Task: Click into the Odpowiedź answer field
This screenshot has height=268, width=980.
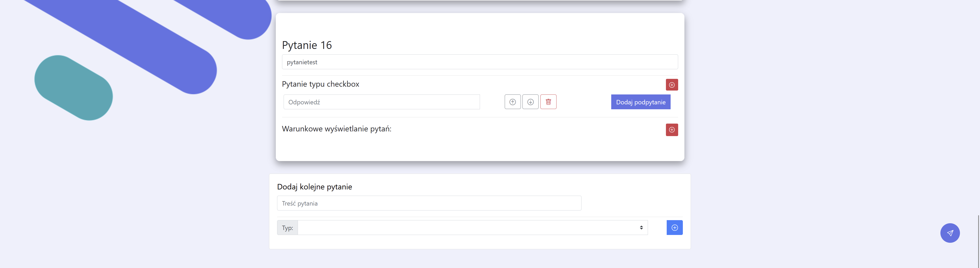Action: pyautogui.click(x=381, y=102)
